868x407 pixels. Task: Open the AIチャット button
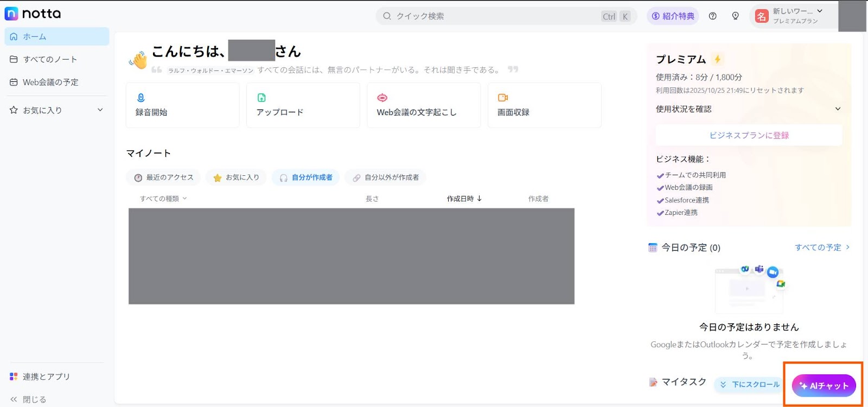point(824,386)
